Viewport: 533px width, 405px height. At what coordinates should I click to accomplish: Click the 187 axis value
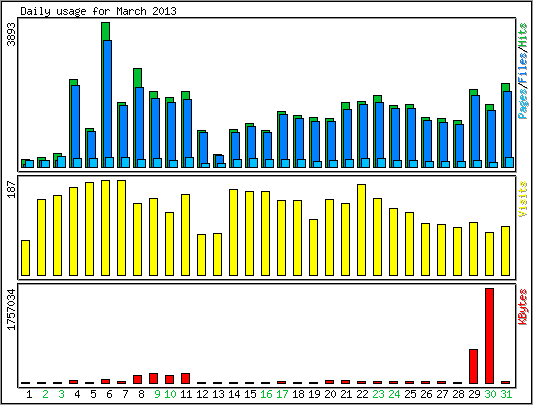pyautogui.click(x=12, y=189)
